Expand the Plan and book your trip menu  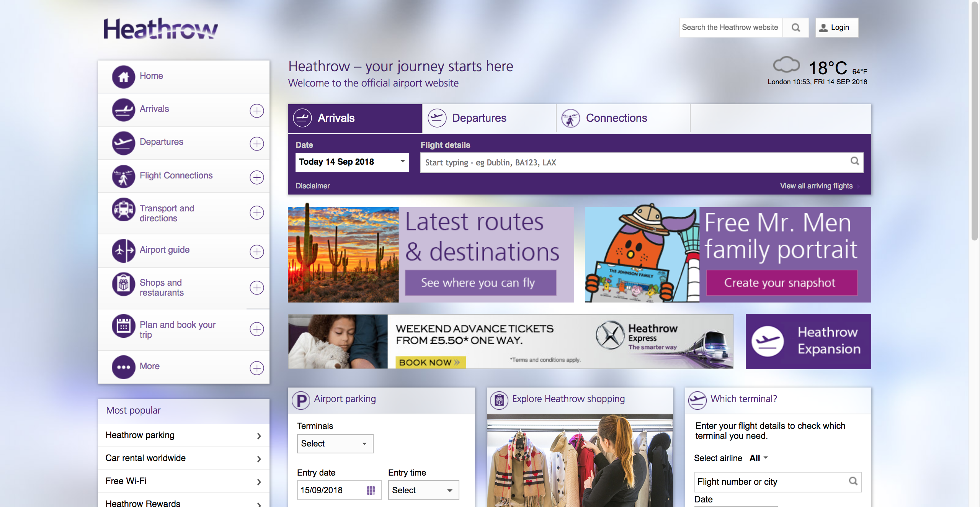[x=257, y=329]
